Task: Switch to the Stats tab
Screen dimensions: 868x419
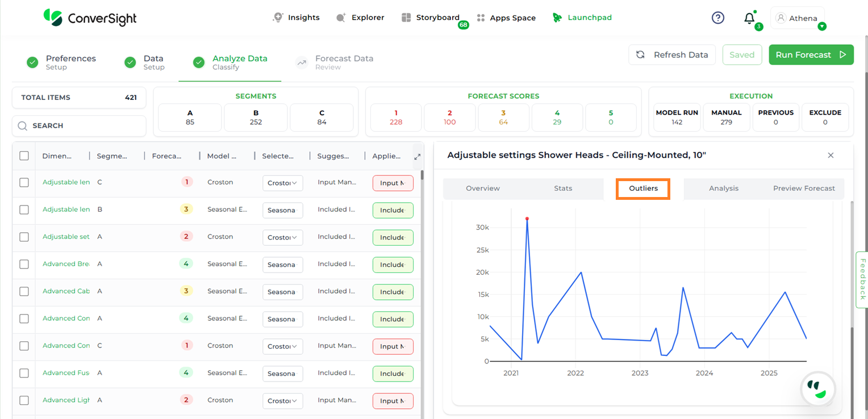Action: pos(563,188)
